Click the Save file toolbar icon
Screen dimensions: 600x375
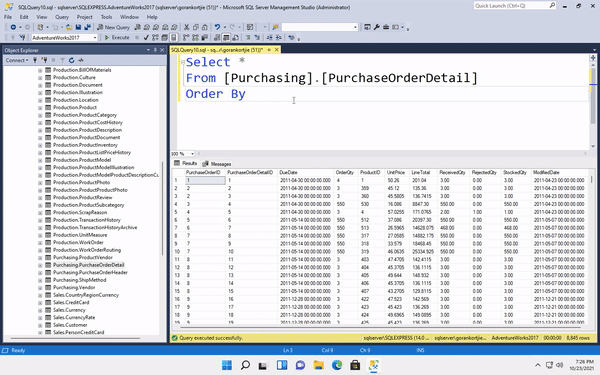coord(78,27)
